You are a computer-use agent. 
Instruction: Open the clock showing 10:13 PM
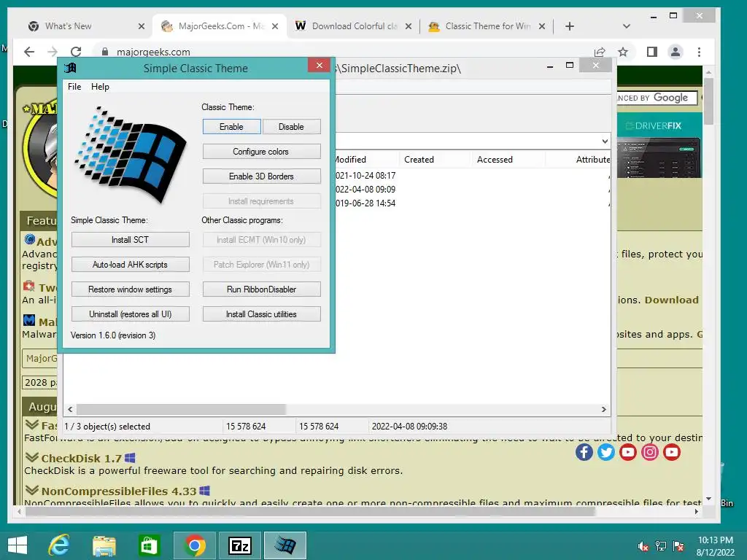(715, 545)
